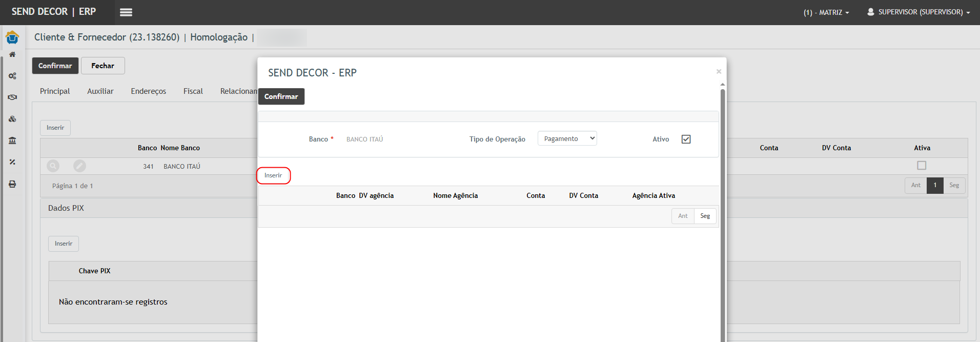Click the Página 1 de 1 text

pyautogui.click(x=73, y=186)
